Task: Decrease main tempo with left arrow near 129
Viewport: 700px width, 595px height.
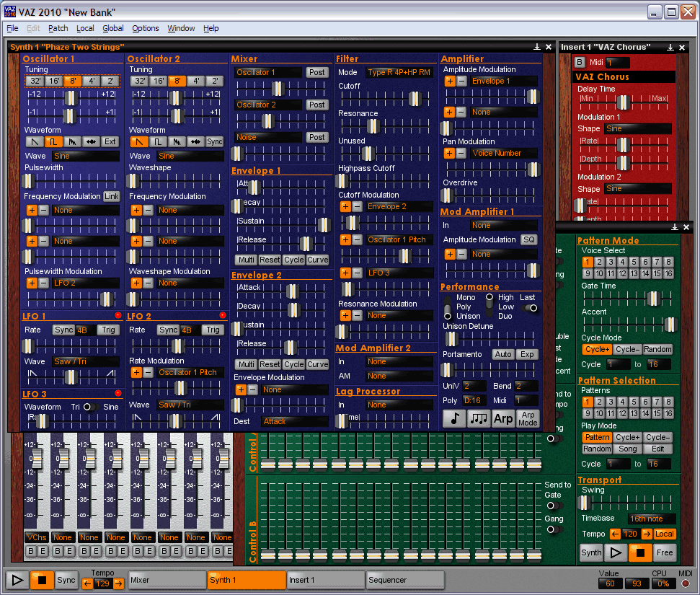Action: click(x=87, y=583)
